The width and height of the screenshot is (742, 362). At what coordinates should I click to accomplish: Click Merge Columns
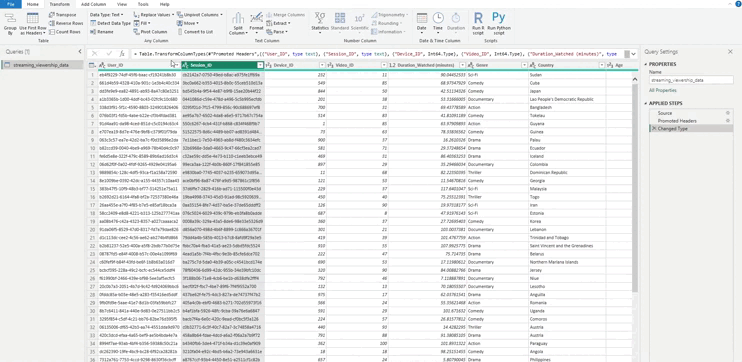(x=285, y=15)
